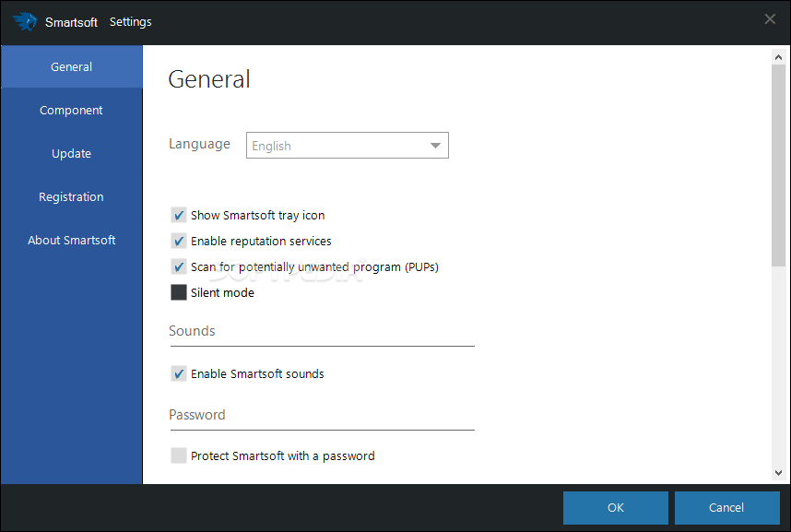Close the Settings window with X

click(x=770, y=19)
